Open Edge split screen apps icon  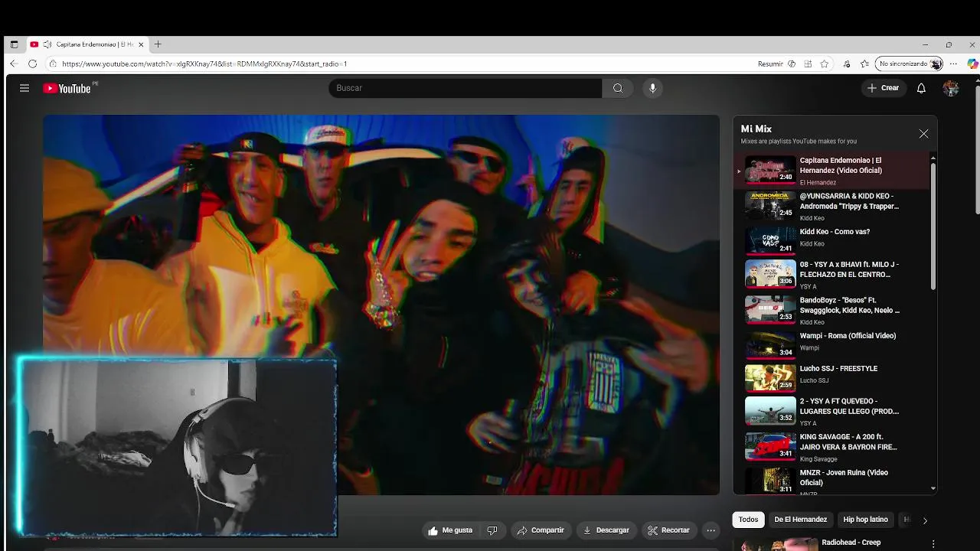point(808,64)
